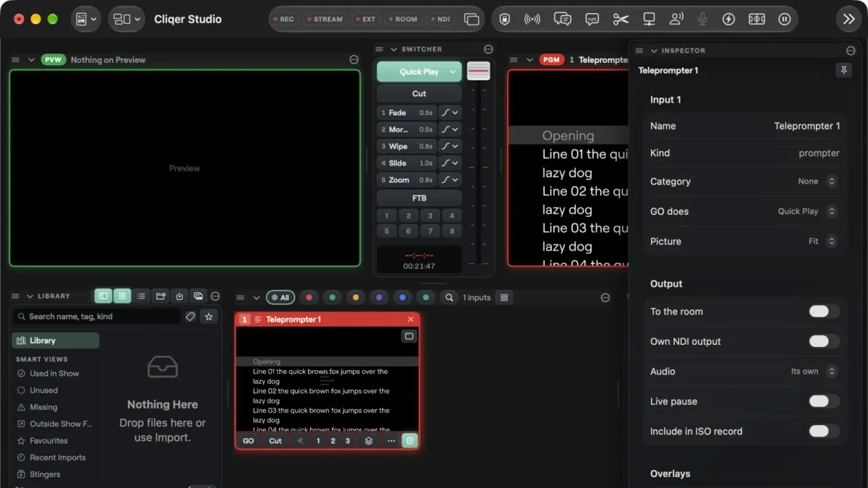Screen dimensions: 868x488
Task: Enable the Live pause switch
Action: 824,401
